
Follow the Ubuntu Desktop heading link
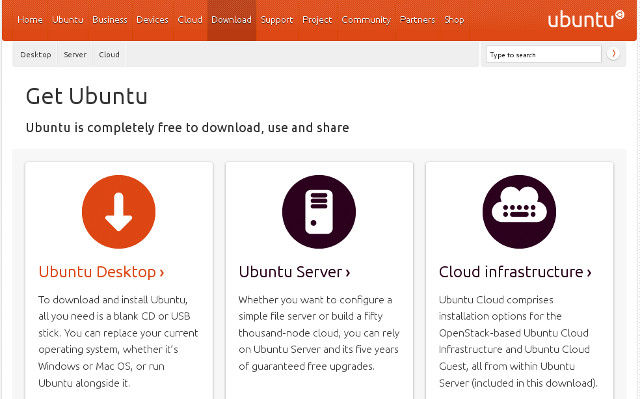[101, 272]
